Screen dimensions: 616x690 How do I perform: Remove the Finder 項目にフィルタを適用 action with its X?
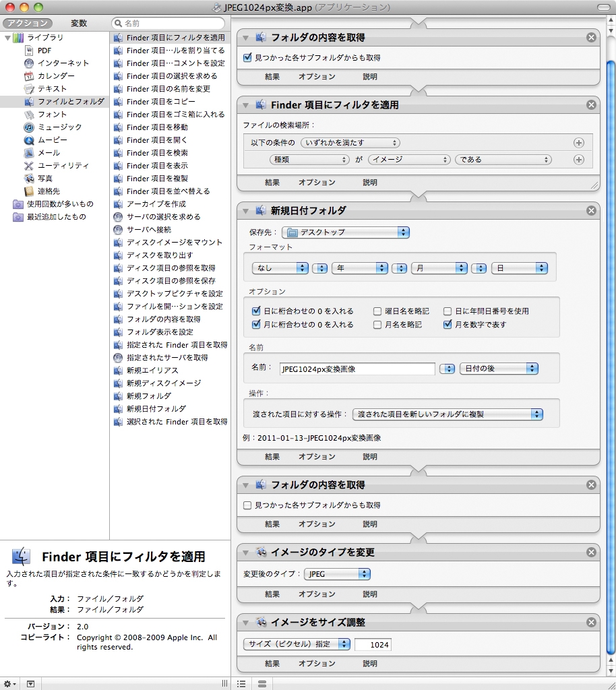(591, 104)
